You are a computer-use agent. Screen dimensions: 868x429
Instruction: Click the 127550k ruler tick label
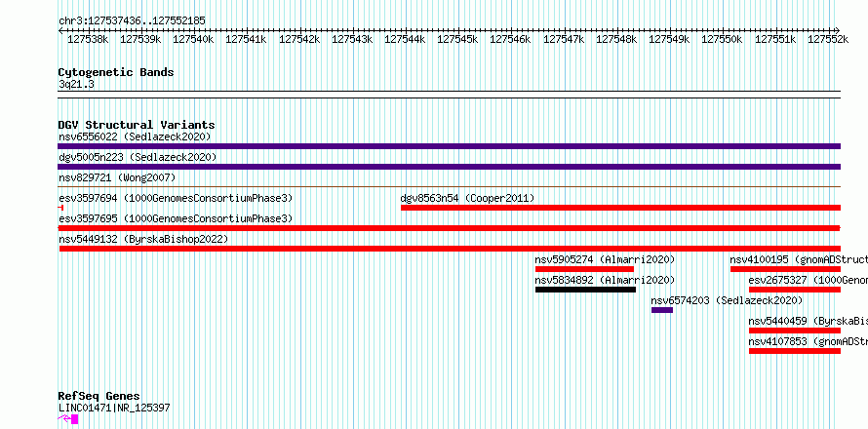(x=723, y=39)
